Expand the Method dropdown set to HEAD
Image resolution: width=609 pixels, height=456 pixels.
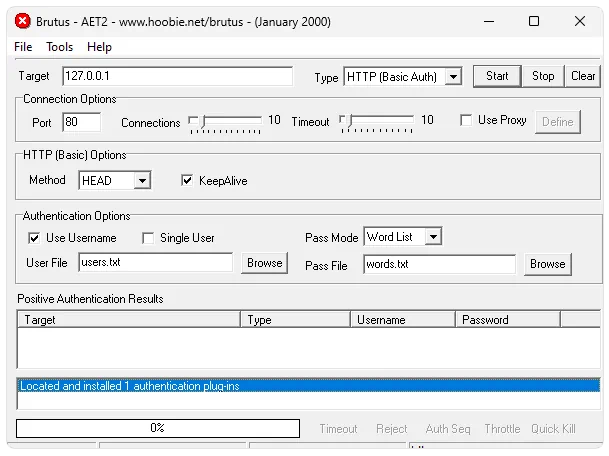[x=142, y=181]
